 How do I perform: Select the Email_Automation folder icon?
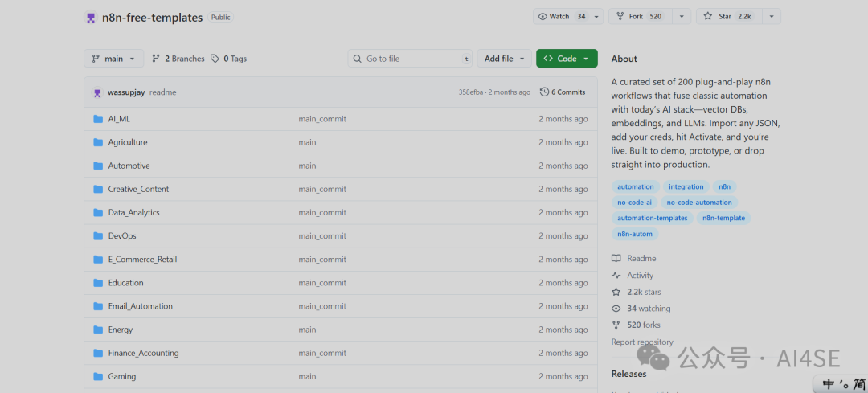(99, 306)
